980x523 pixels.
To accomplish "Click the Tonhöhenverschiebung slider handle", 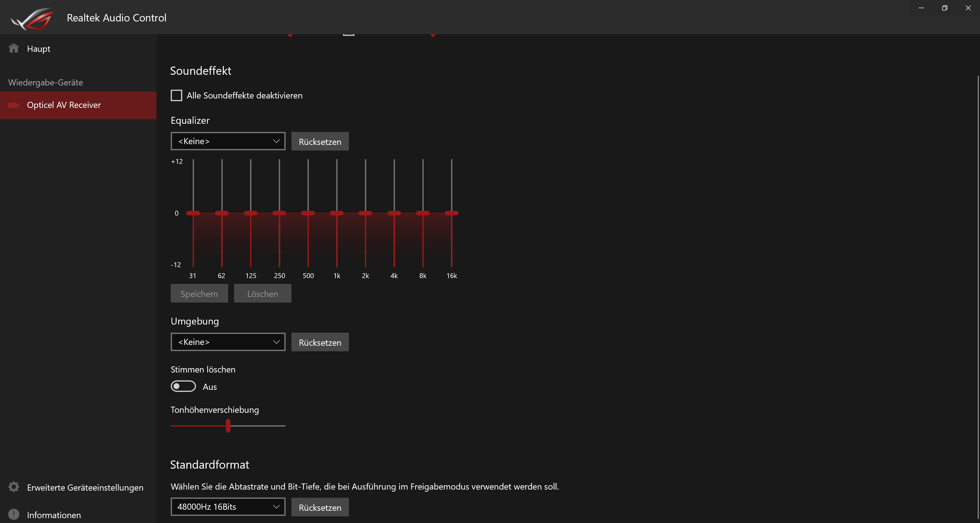I will (228, 426).
